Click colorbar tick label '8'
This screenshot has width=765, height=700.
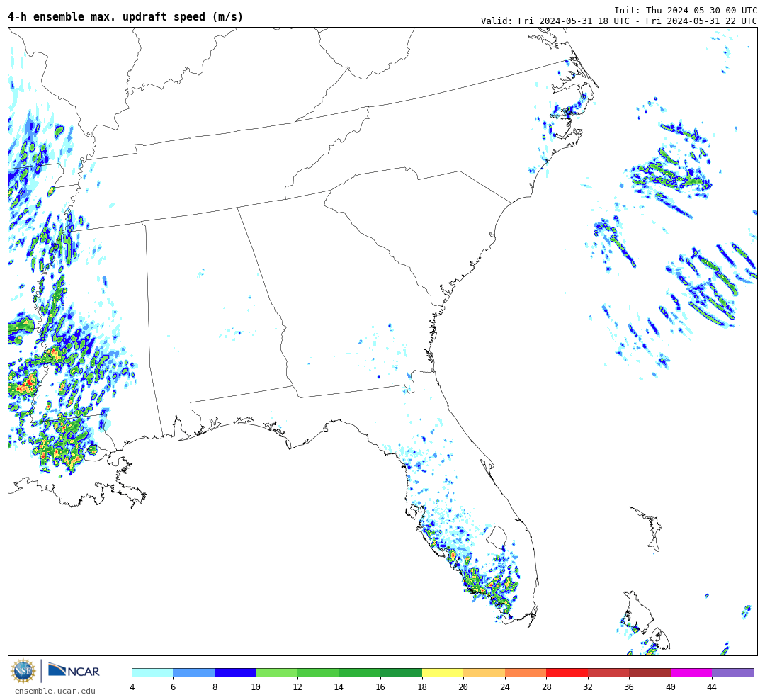(215, 687)
